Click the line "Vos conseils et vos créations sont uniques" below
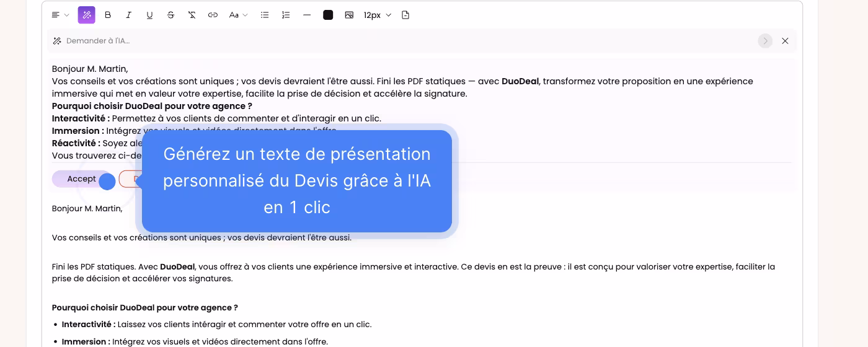The height and width of the screenshot is (347, 868). 201,237
